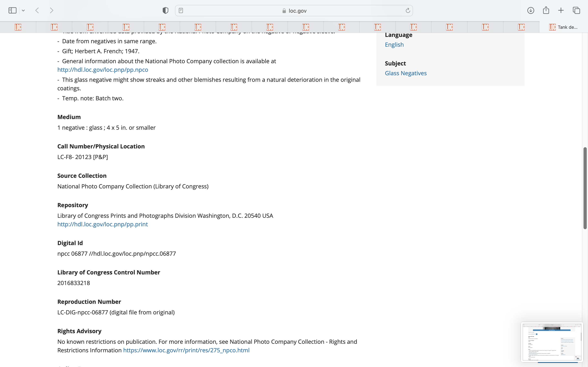This screenshot has width=588, height=367.
Task: Open the privacy report shield icon
Action: pyautogui.click(x=165, y=10)
